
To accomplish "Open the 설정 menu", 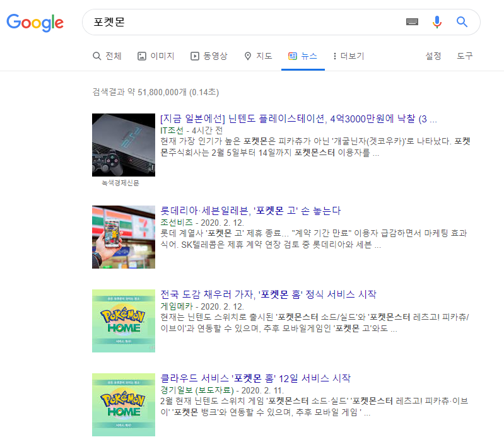I will tap(433, 56).
